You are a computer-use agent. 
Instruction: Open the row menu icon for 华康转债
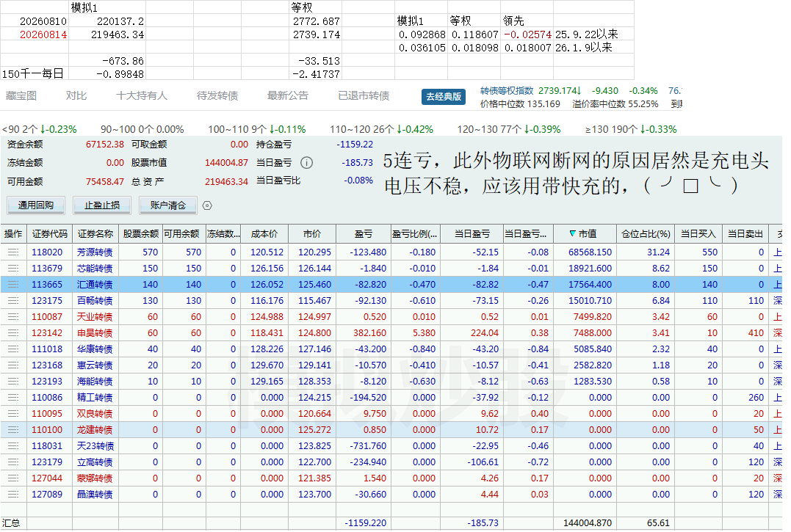[x=13, y=349]
